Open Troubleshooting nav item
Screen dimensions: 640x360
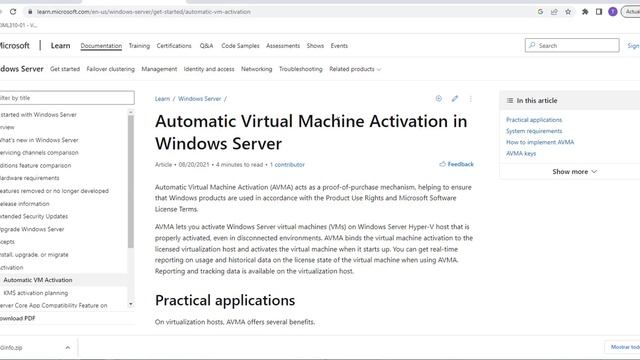click(301, 69)
